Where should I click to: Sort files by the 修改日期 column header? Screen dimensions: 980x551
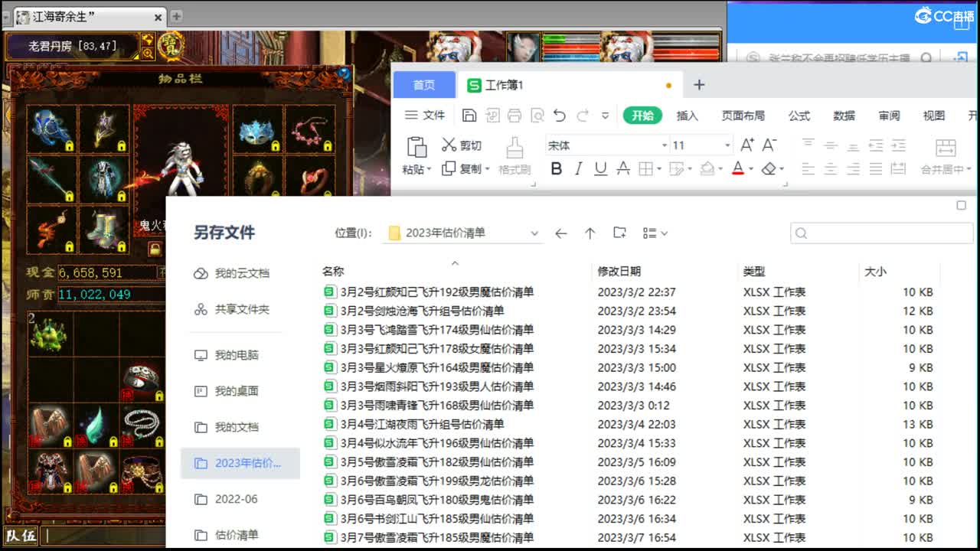point(619,271)
